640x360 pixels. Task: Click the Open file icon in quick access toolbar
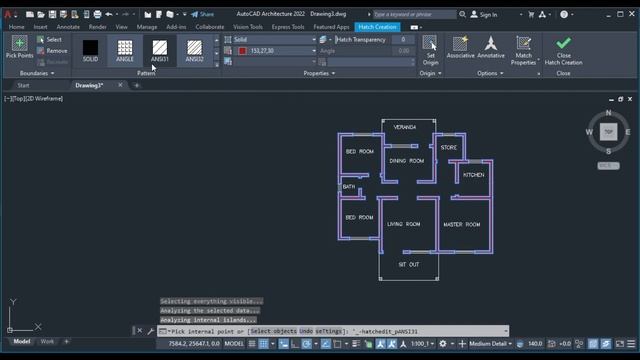[x=41, y=14]
